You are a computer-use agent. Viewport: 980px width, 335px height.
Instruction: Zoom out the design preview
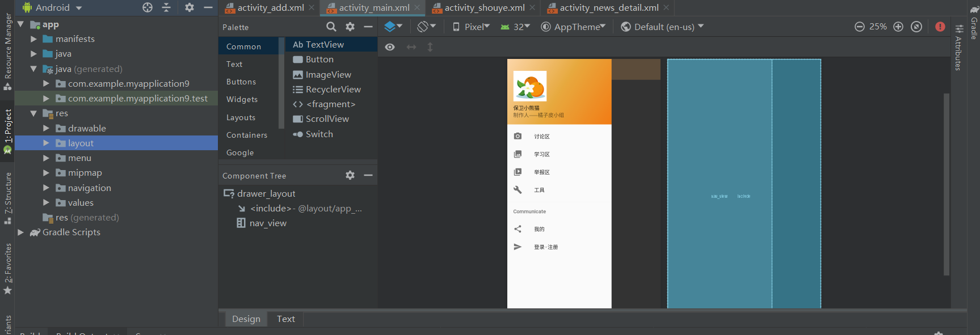pos(860,27)
